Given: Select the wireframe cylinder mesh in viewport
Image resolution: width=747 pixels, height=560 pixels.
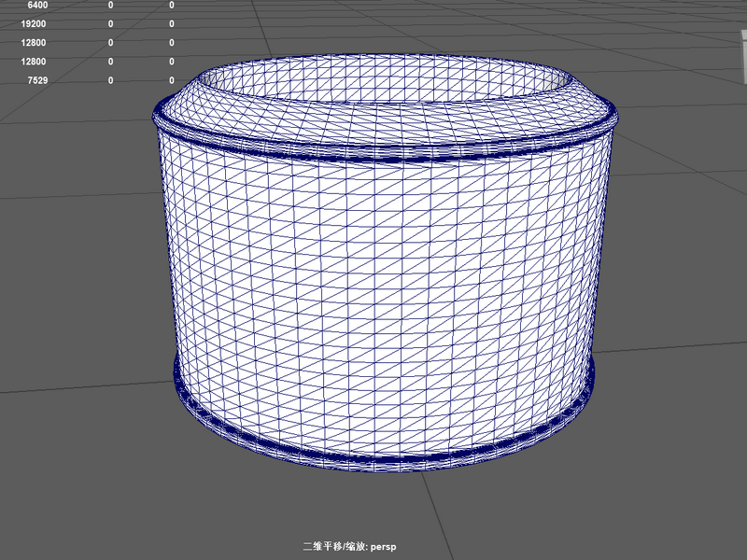Looking at the screenshot, I should 385,263.
